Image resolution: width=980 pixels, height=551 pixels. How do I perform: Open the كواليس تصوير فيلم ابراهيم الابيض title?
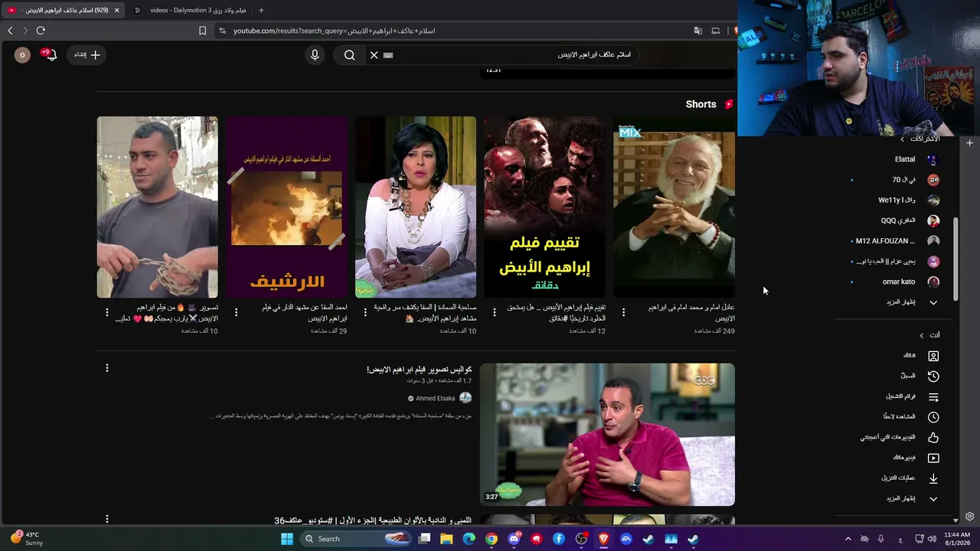point(419,370)
